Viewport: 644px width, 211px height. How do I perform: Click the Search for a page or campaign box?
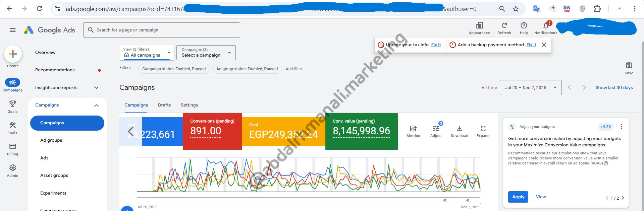(x=162, y=30)
